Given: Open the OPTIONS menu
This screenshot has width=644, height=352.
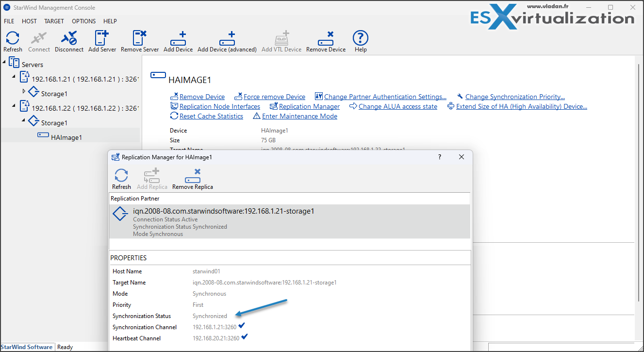Looking at the screenshot, I should 84,21.
